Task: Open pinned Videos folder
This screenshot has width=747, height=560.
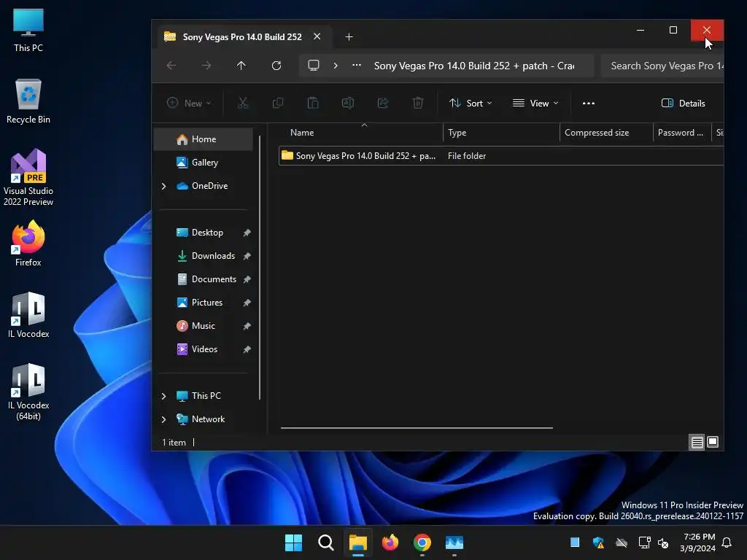Action: [x=204, y=349]
